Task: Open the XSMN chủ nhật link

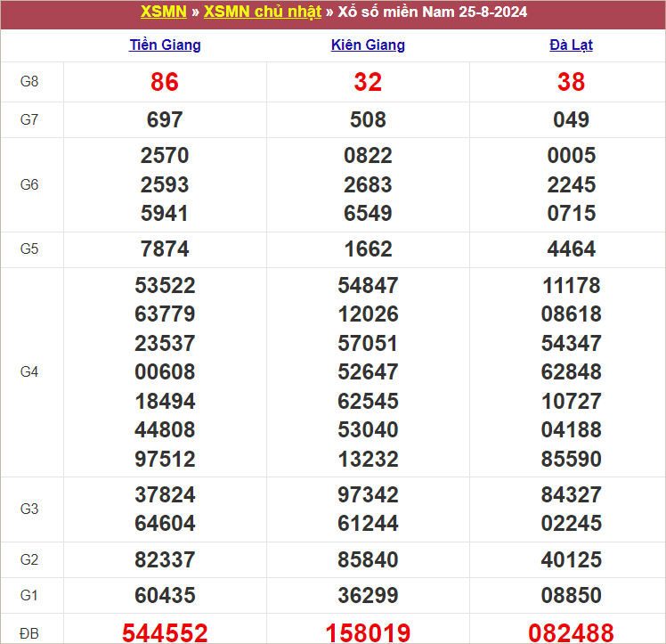Action: click(x=262, y=12)
